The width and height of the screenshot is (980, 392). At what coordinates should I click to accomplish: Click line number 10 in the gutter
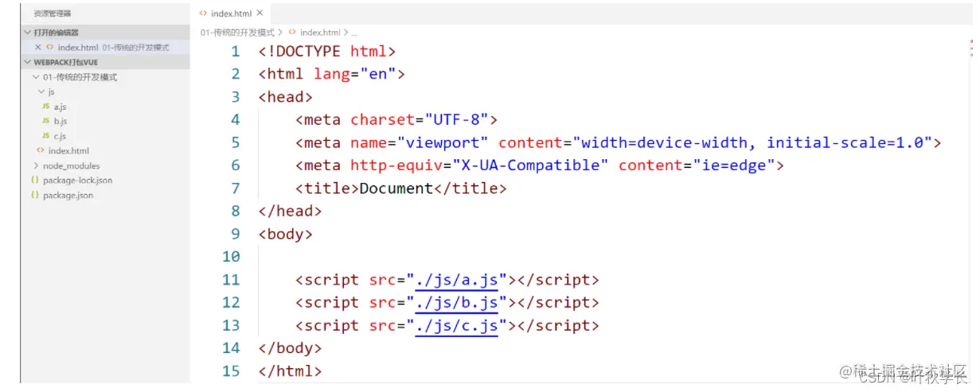pyautogui.click(x=231, y=257)
